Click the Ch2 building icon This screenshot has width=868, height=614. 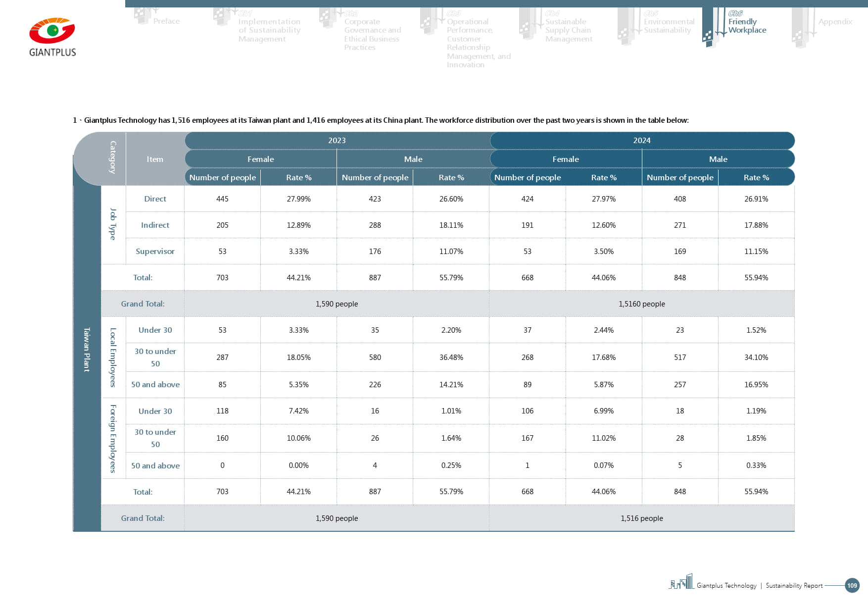pyautogui.click(x=328, y=18)
